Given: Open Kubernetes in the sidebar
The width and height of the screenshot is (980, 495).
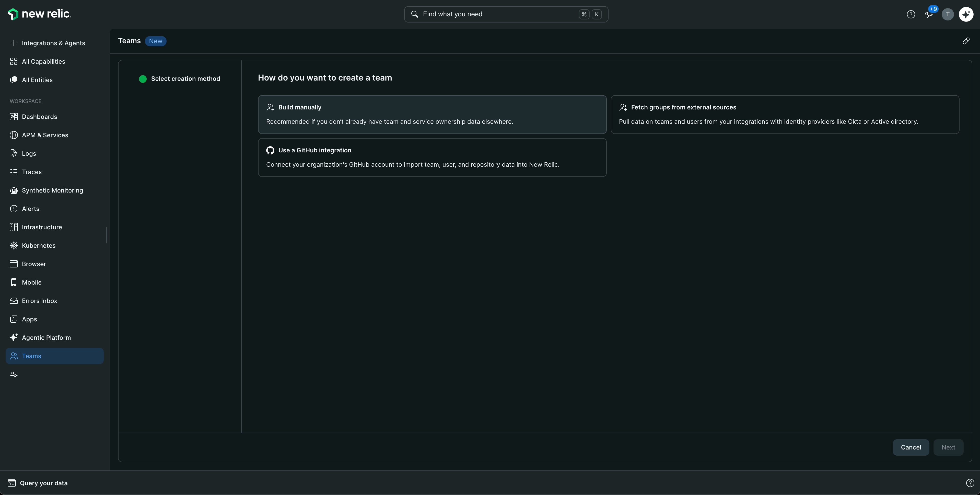Looking at the screenshot, I should (54, 246).
